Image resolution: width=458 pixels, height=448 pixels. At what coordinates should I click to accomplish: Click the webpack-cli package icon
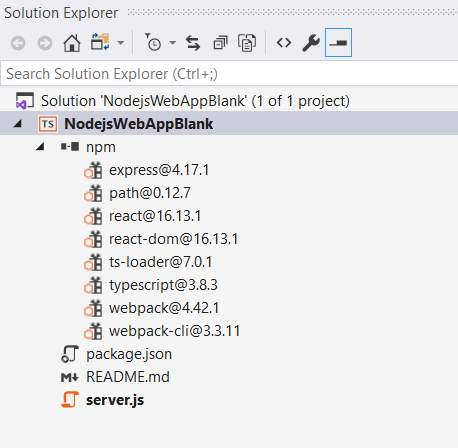[x=93, y=331]
